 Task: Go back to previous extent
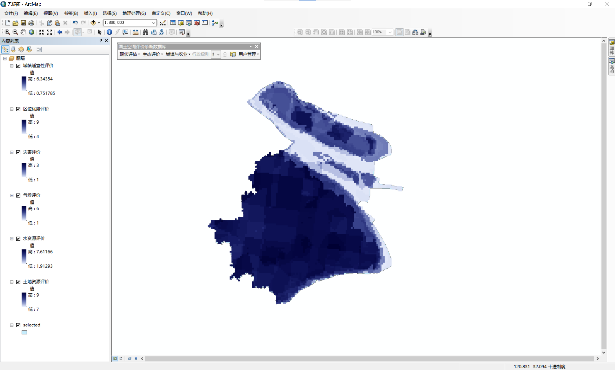click(x=60, y=32)
